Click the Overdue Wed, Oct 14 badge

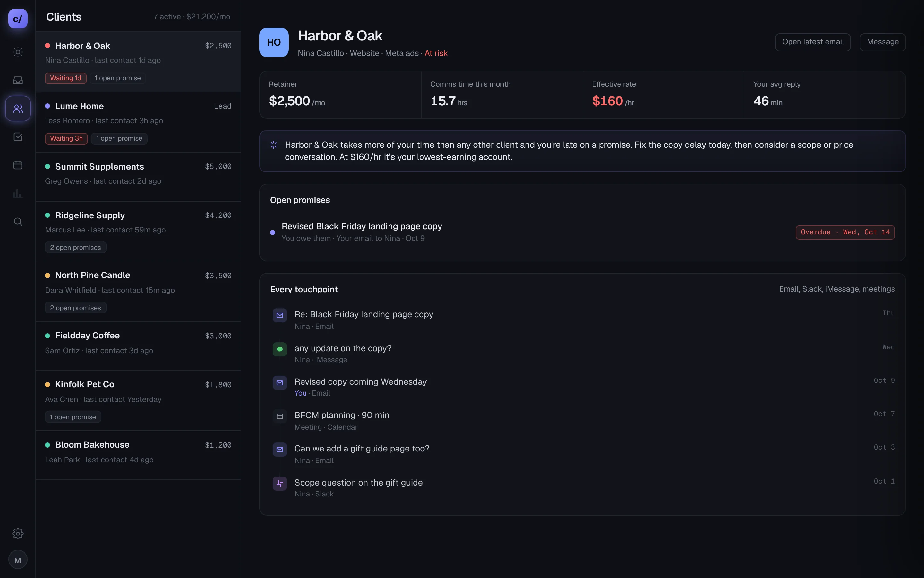845,232
